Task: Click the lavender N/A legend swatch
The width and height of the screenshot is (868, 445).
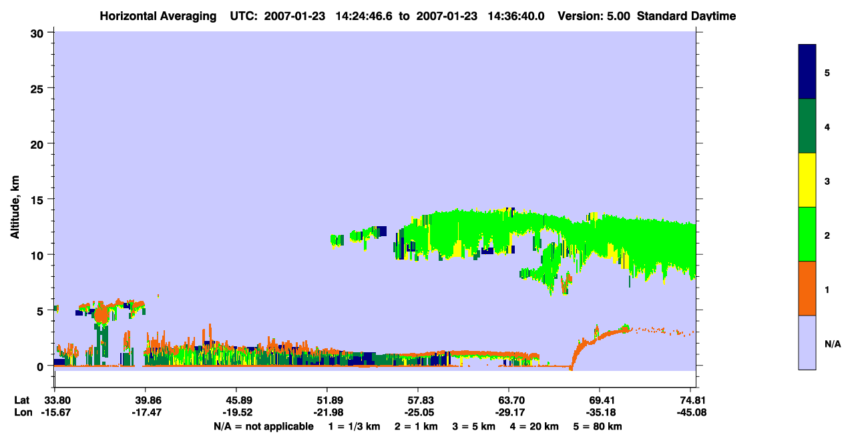Action: click(807, 342)
